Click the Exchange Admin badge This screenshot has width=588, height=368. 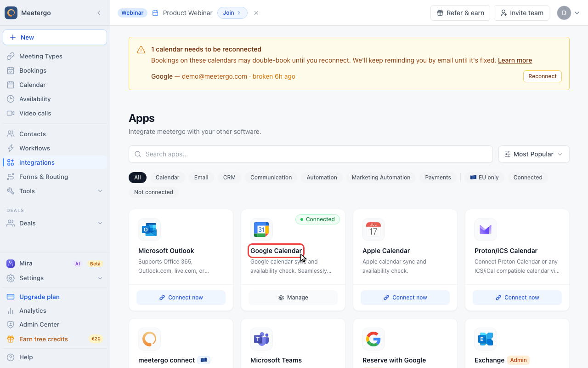(518, 360)
